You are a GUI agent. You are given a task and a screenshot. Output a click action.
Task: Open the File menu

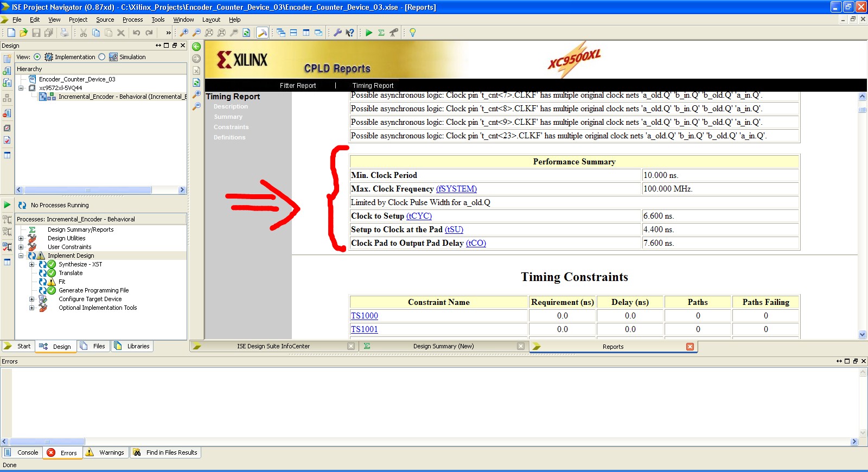17,20
